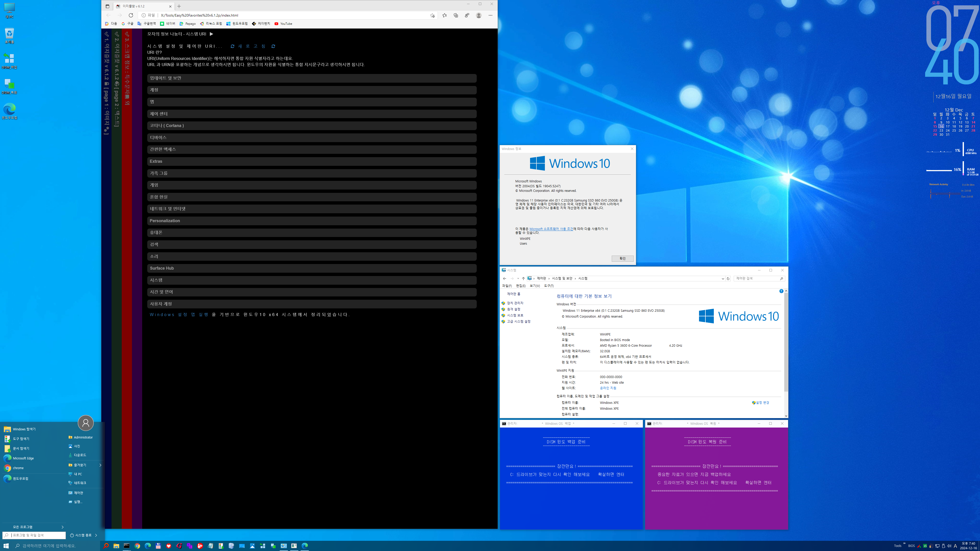Refresh the 시스템 window address bar

728,278
